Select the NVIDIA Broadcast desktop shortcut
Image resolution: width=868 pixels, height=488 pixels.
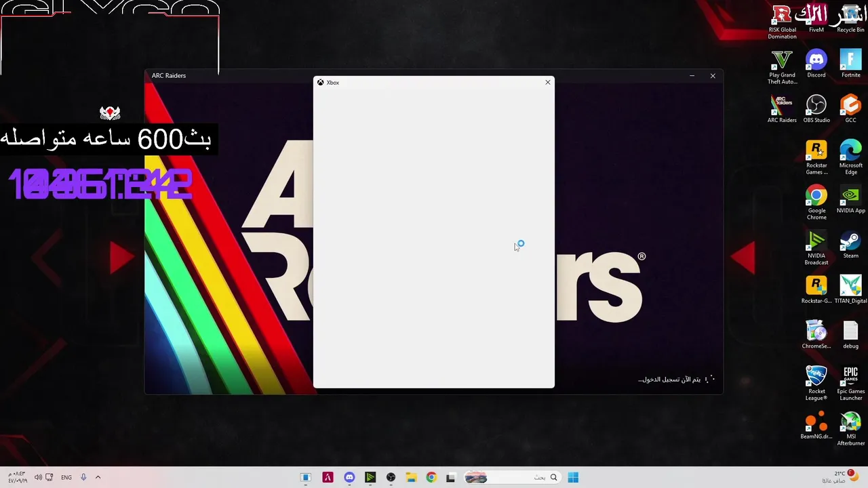tap(816, 248)
